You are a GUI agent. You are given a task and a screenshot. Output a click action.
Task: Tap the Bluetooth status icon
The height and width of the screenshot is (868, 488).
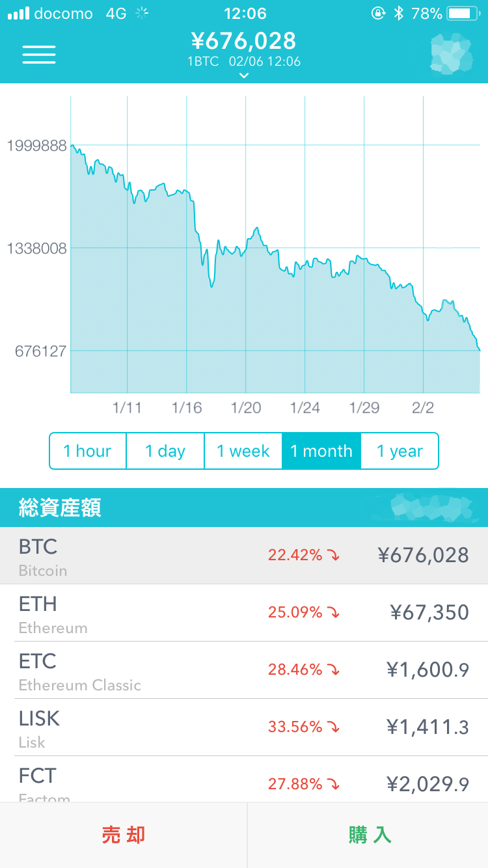click(399, 13)
